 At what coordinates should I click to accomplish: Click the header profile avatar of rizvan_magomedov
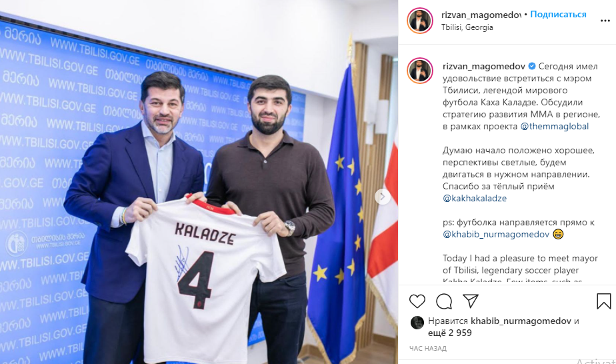pos(420,21)
